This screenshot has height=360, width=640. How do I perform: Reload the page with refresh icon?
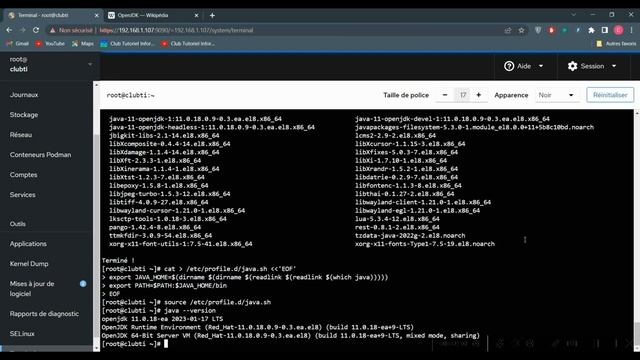tap(36, 30)
